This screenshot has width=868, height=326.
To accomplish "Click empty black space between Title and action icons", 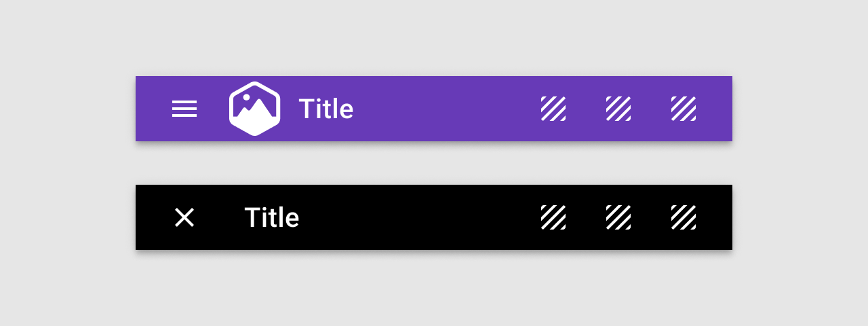I will coord(420,217).
